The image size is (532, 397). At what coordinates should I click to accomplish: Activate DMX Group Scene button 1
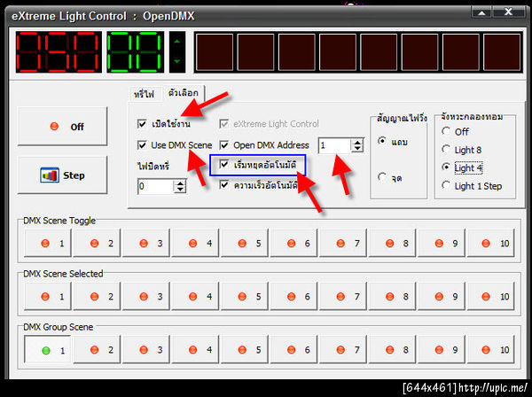pos(48,350)
